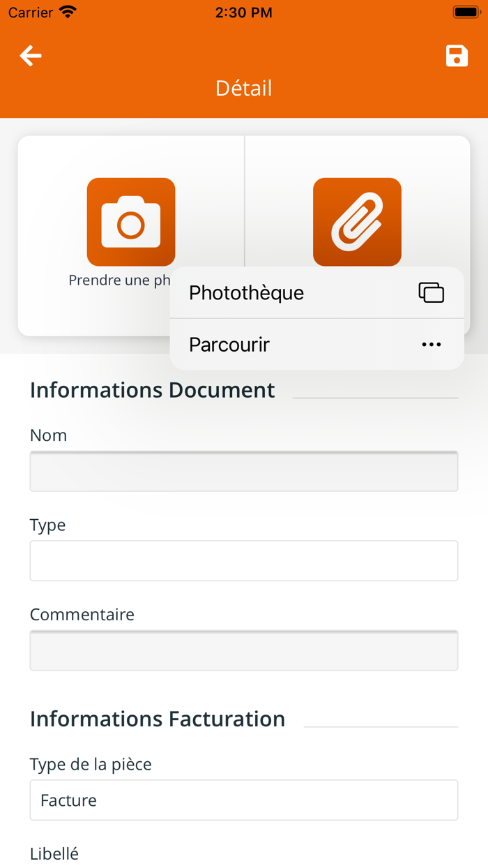Tap the back arrow in header
Viewport: 488px width, 868px height.
(x=31, y=56)
